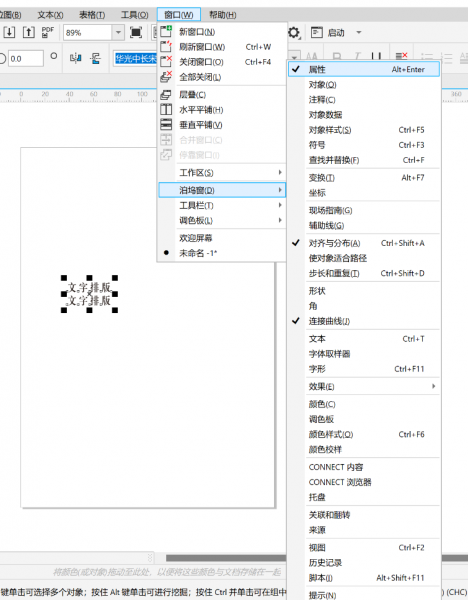Viewport: 468px width, 600px height.
Task: Select the 未命名 -1* document window
Action: pos(222,253)
